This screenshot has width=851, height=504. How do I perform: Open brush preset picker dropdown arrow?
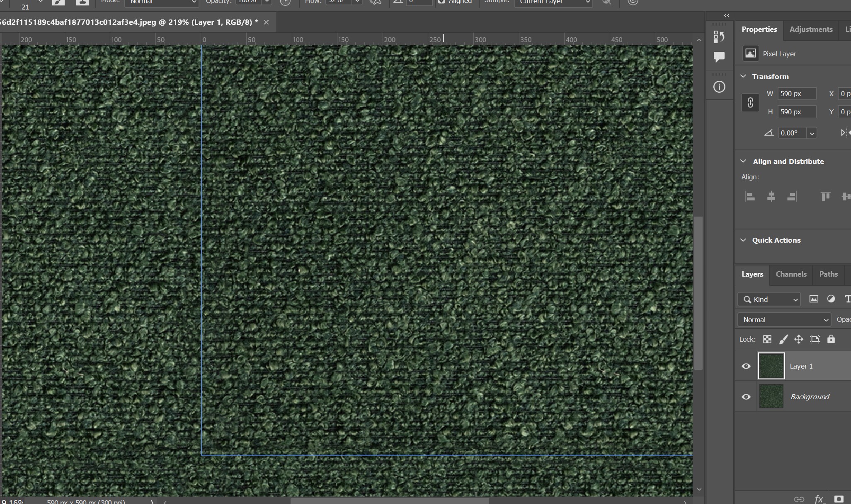click(x=40, y=2)
